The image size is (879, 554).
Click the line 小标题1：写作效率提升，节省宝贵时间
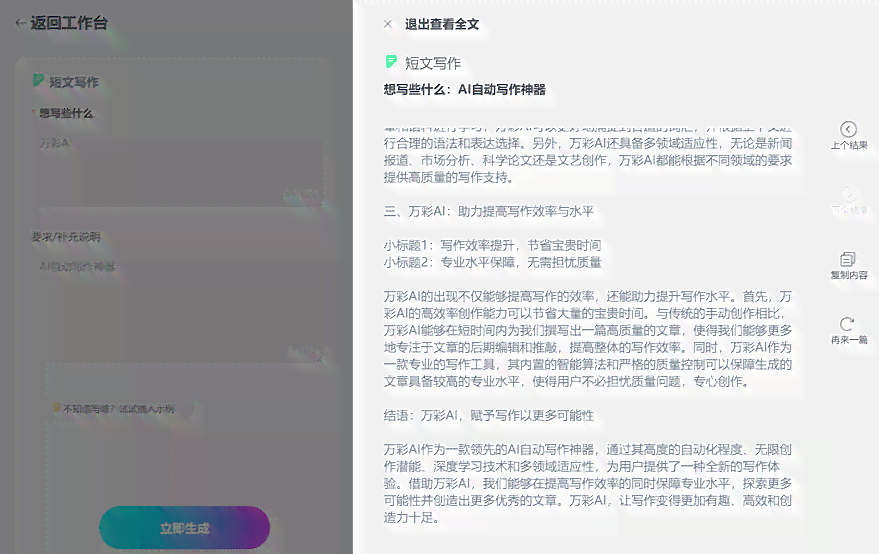click(x=492, y=245)
